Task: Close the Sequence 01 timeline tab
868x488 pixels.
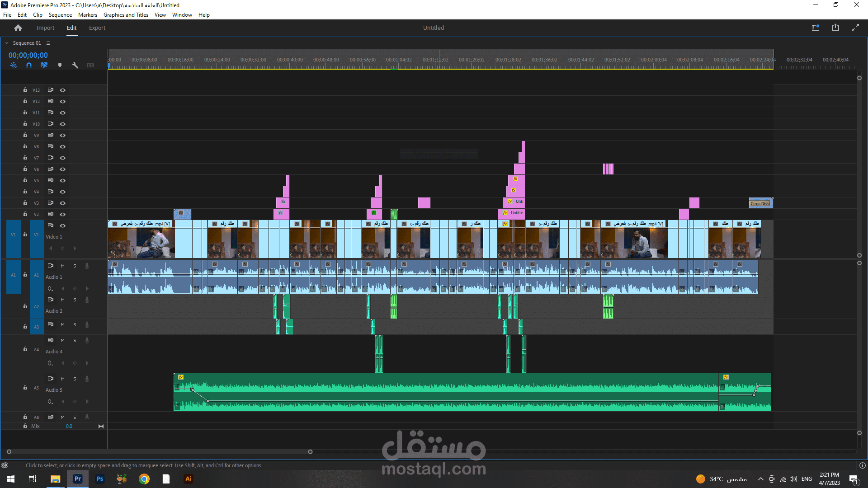Action: (6, 43)
